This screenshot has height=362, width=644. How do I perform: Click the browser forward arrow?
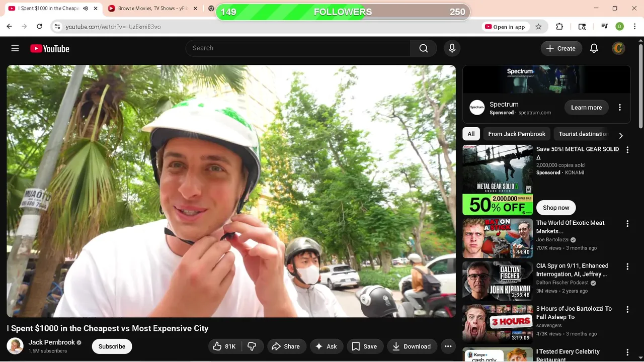pos(24,27)
